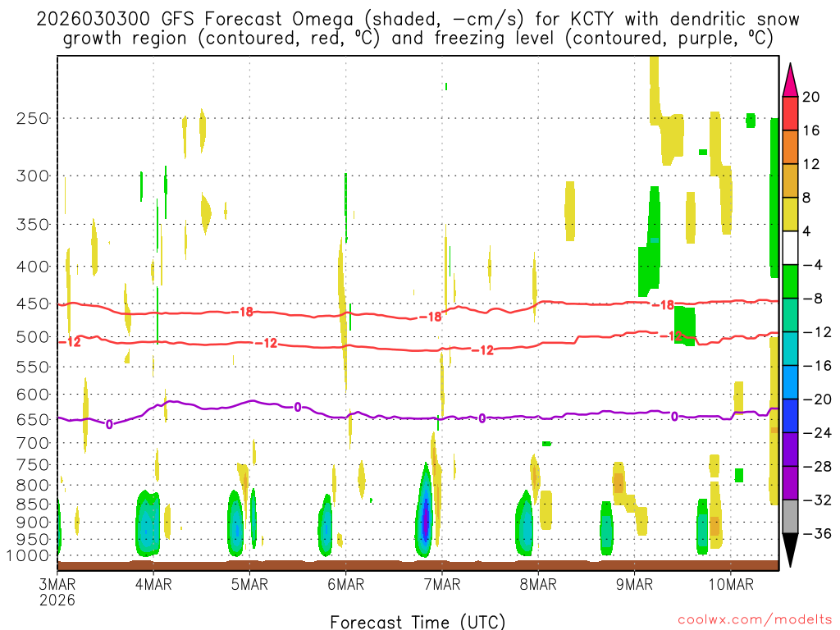
Task: Click the yellow 4 to 8 colorbar swatch
Action: coord(790,214)
